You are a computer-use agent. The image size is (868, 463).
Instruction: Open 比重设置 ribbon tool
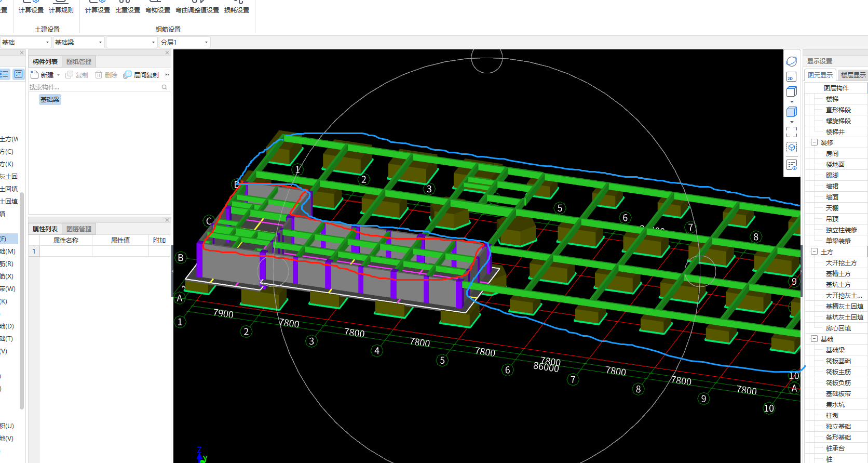click(128, 7)
